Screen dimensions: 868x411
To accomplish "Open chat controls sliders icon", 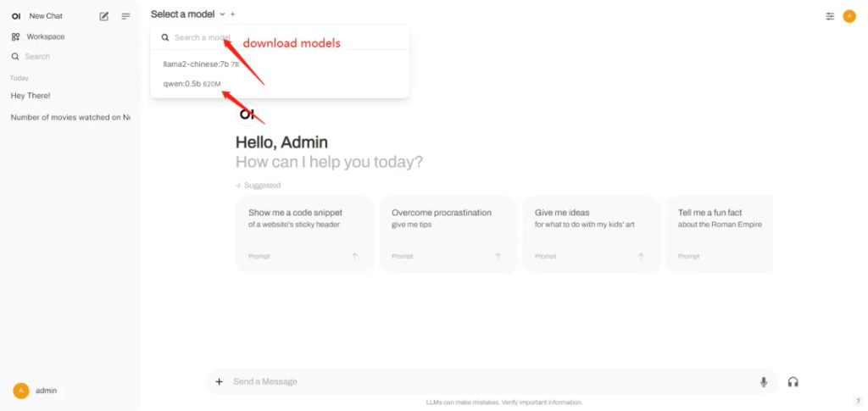I will (830, 16).
